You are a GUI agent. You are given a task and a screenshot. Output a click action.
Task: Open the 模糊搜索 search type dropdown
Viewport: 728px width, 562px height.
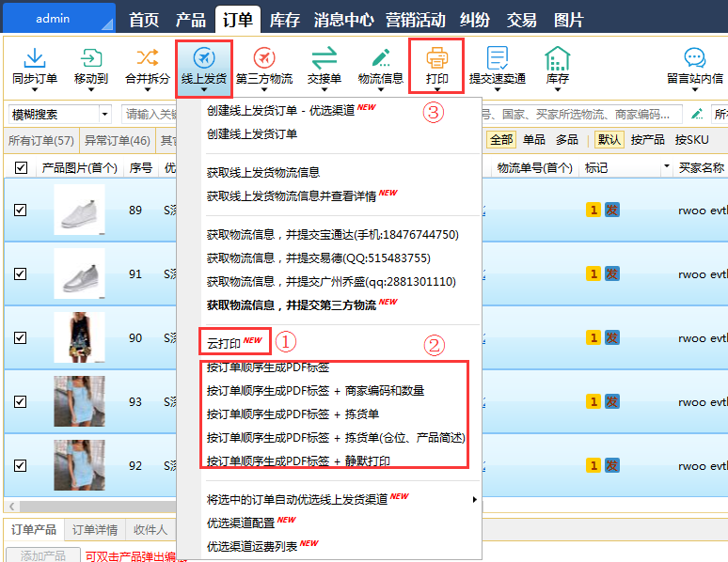(x=105, y=114)
